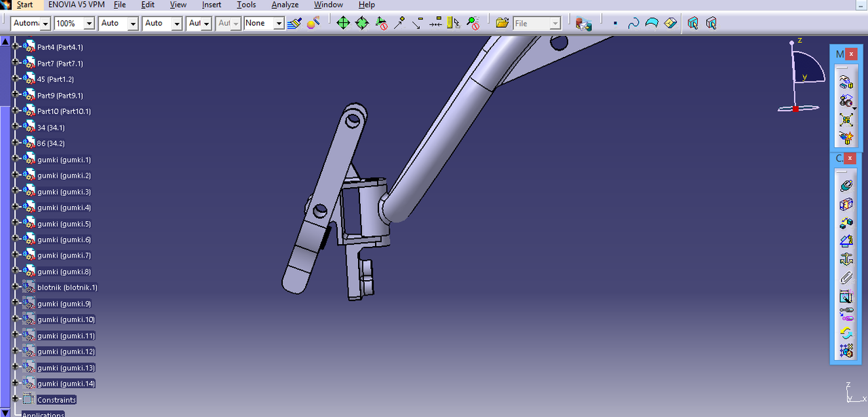Select Part10 (Part10.1) in the tree
The image size is (868, 417).
coord(64,111)
